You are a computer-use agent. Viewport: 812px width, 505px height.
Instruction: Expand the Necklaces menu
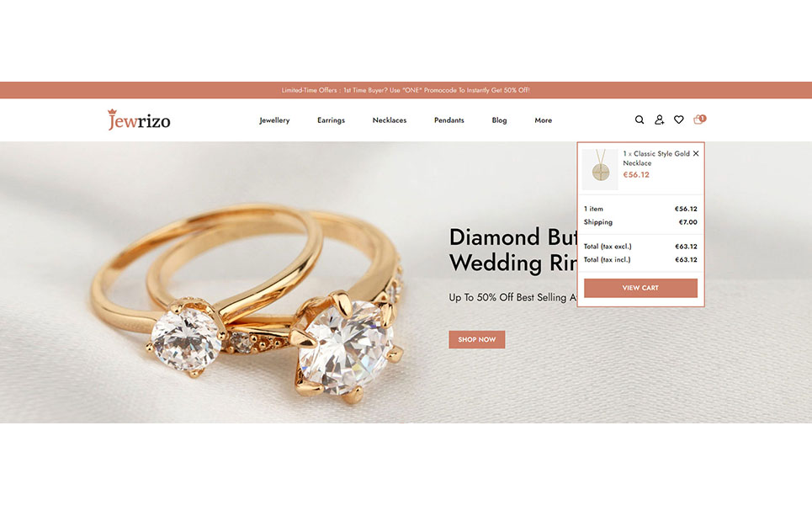pos(390,120)
